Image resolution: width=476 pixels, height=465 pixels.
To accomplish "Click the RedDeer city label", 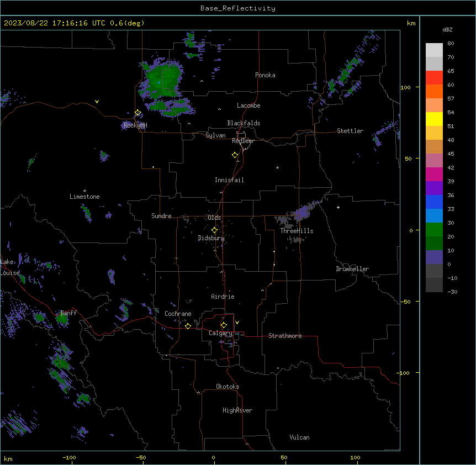I will tap(243, 141).
